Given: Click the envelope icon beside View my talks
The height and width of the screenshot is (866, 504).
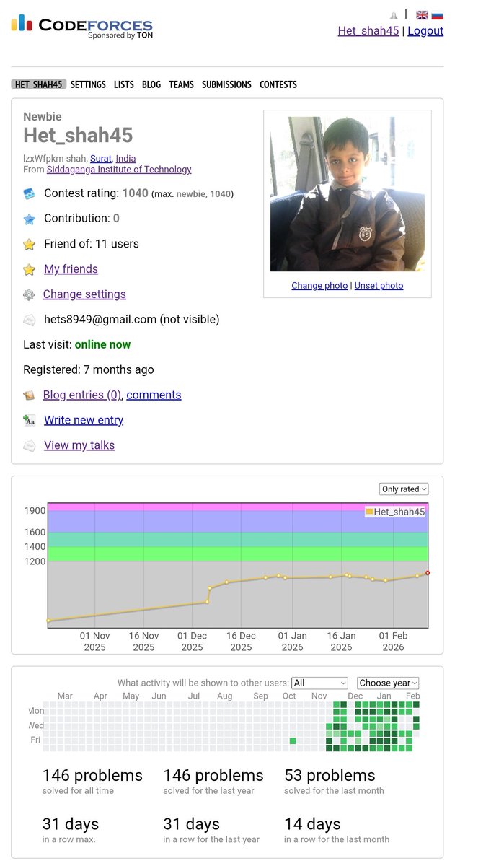Looking at the screenshot, I should [29, 446].
